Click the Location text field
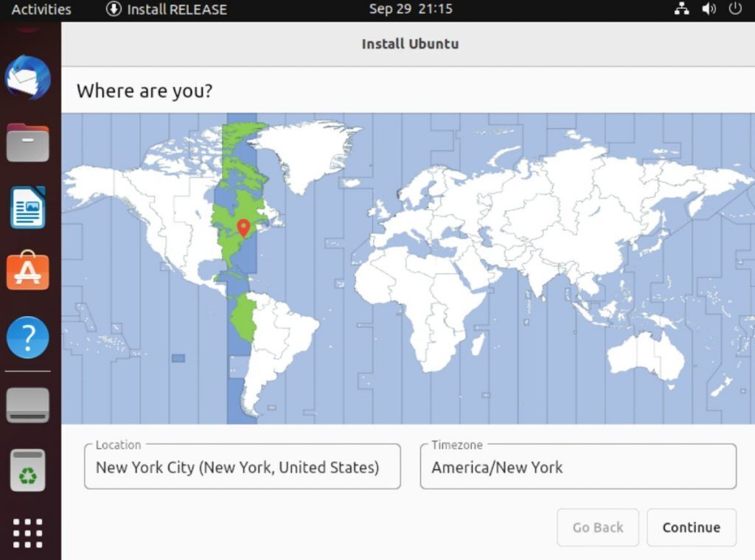 pos(241,467)
